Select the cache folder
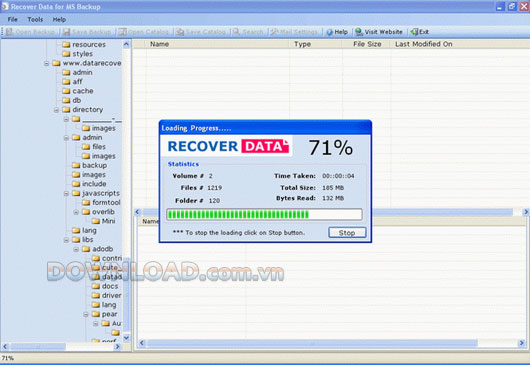The width and height of the screenshot is (530, 365). [83, 91]
